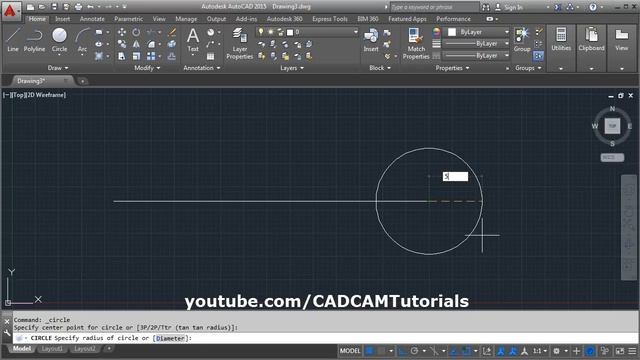Click the Diameter option in command line

pos(170,338)
